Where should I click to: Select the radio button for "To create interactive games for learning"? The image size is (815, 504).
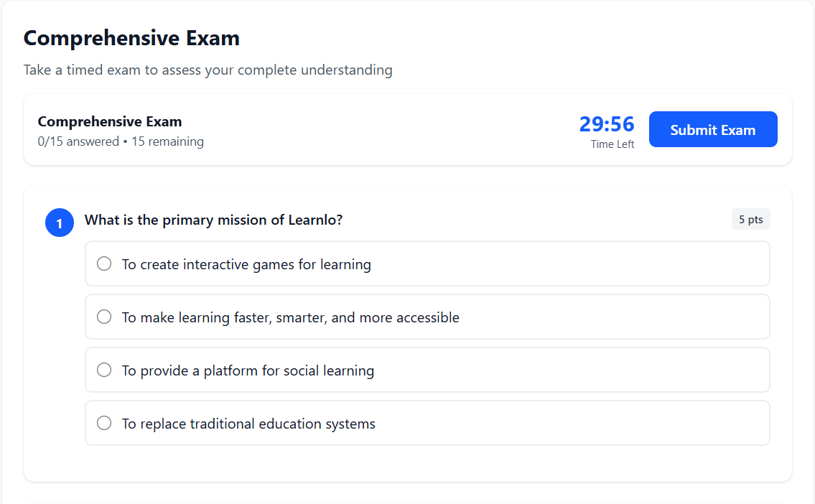pos(104,263)
